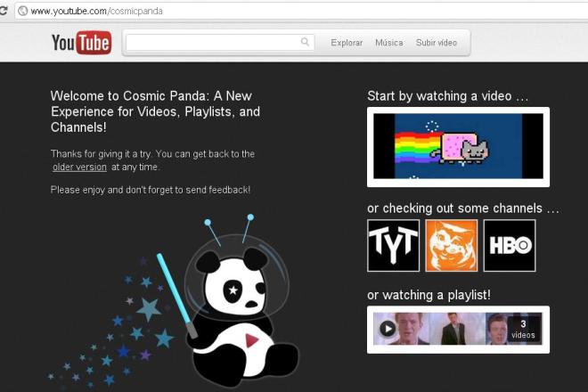Image resolution: width=588 pixels, height=392 pixels.
Task: Watch the Nyan Cat video thumbnail
Action: pyautogui.click(x=458, y=147)
